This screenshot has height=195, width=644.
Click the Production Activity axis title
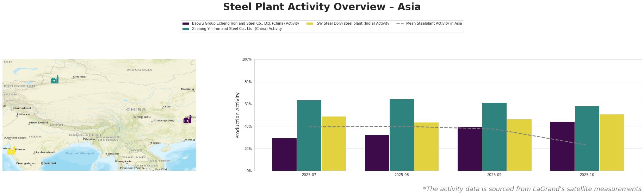(238, 115)
